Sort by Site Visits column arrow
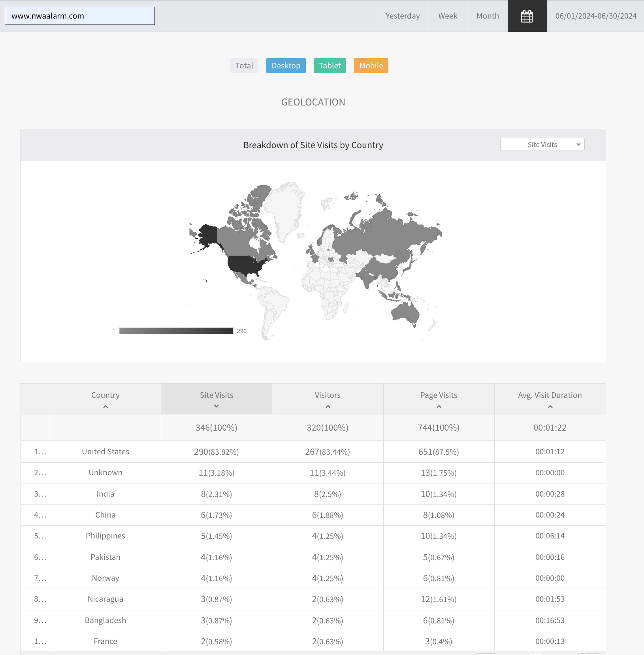Image resolution: width=644 pixels, height=655 pixels. (217, 407)
